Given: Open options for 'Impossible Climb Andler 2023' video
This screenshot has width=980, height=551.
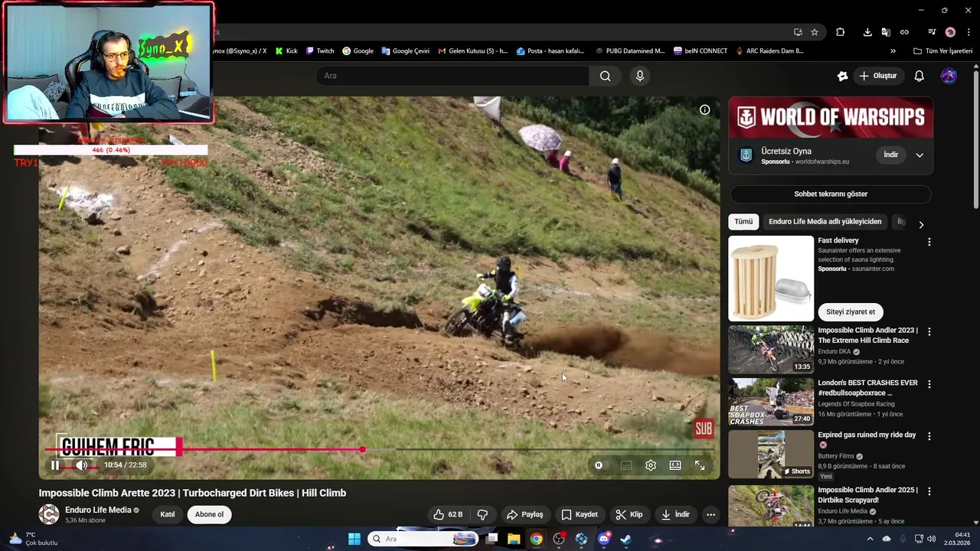Looking at the screenshot, I should coord(929,332).
